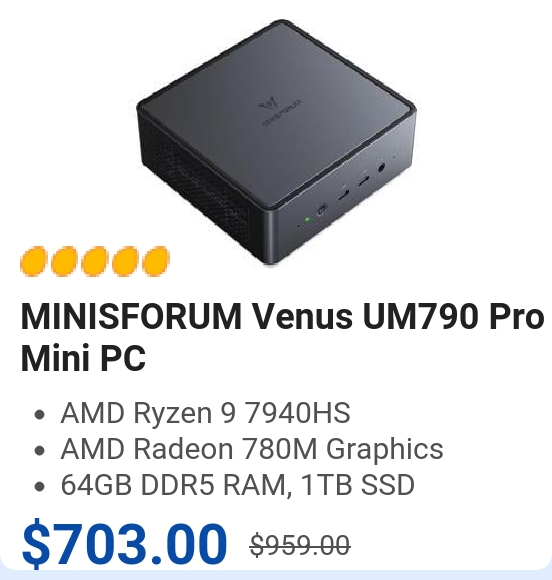Click the first rating star
Screen dimensions: 552x580
34,261
